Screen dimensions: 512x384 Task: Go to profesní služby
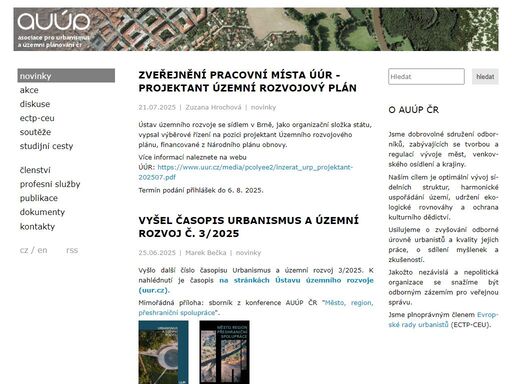(x=50, y=184)
